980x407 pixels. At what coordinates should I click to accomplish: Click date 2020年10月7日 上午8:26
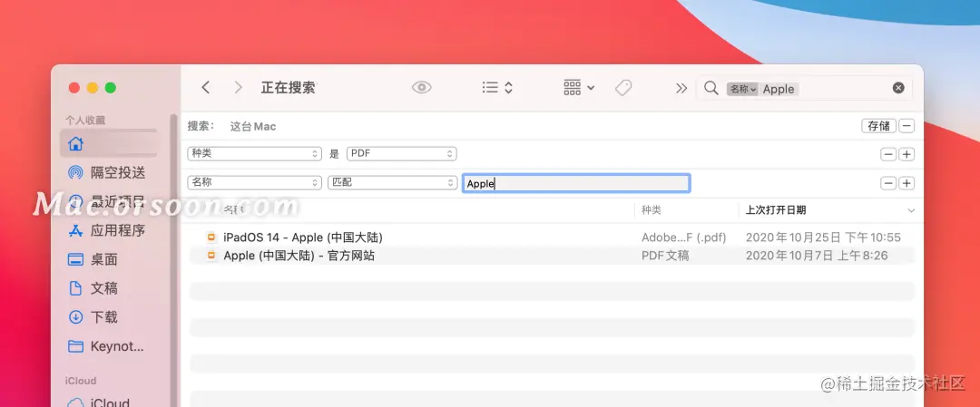pos(817,256)
